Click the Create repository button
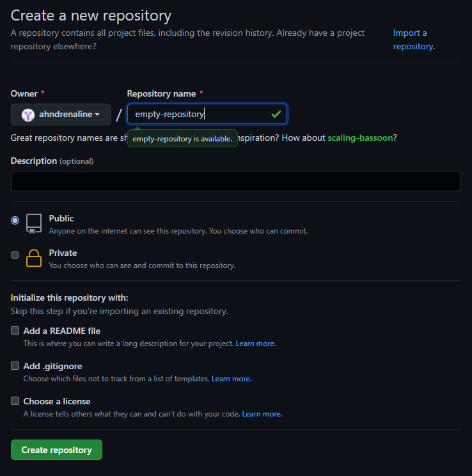 tap(56, 450)
